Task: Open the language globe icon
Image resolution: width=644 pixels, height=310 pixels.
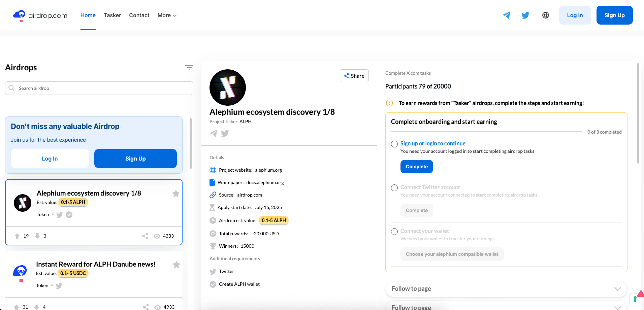Action: click(x=546, y=15)
